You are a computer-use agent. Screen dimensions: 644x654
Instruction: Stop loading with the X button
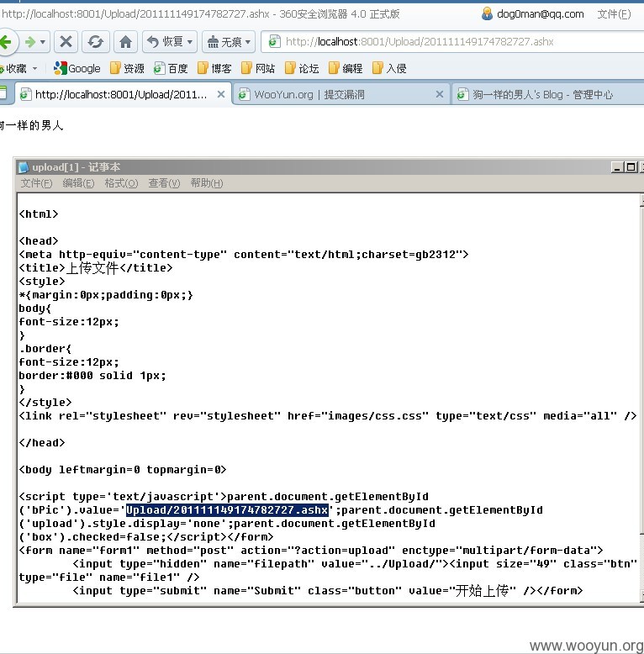tap(66, 42)
